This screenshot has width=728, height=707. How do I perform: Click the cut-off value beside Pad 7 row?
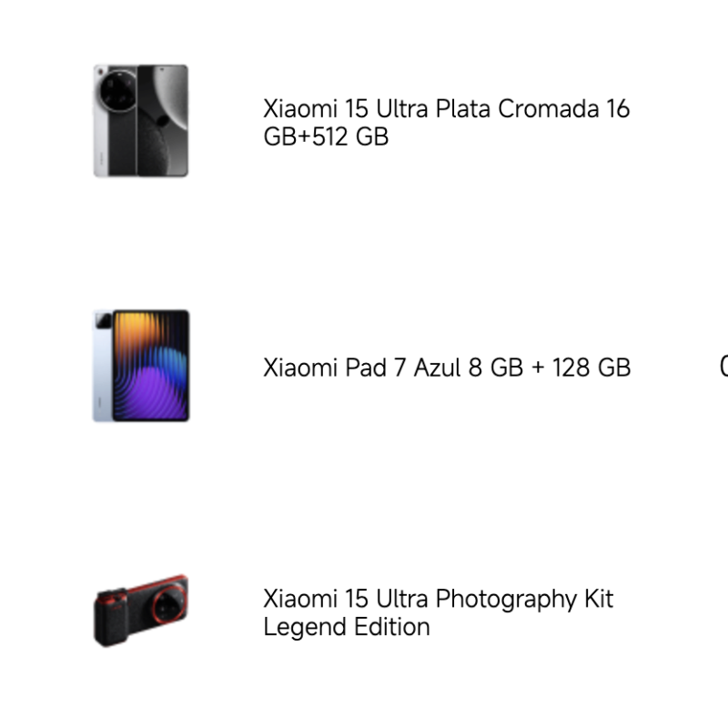point(723,366)
